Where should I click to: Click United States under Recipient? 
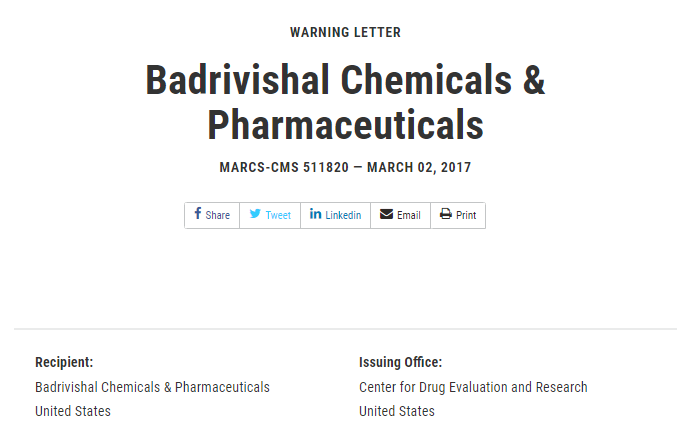(73, 411)
